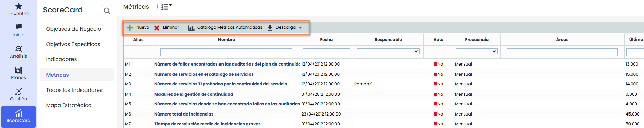Click the red Auto indicator in row M1
This screenshot has height=128, width=644.
pos(435,64)
